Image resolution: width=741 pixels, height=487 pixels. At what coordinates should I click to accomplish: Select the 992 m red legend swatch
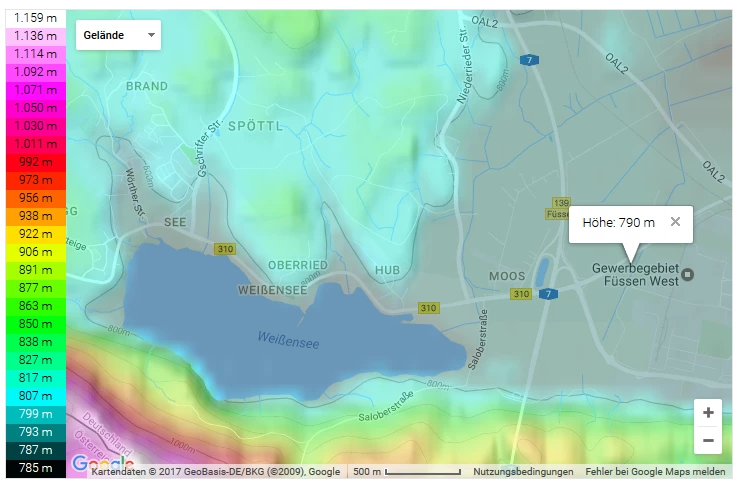coord(35,162)
